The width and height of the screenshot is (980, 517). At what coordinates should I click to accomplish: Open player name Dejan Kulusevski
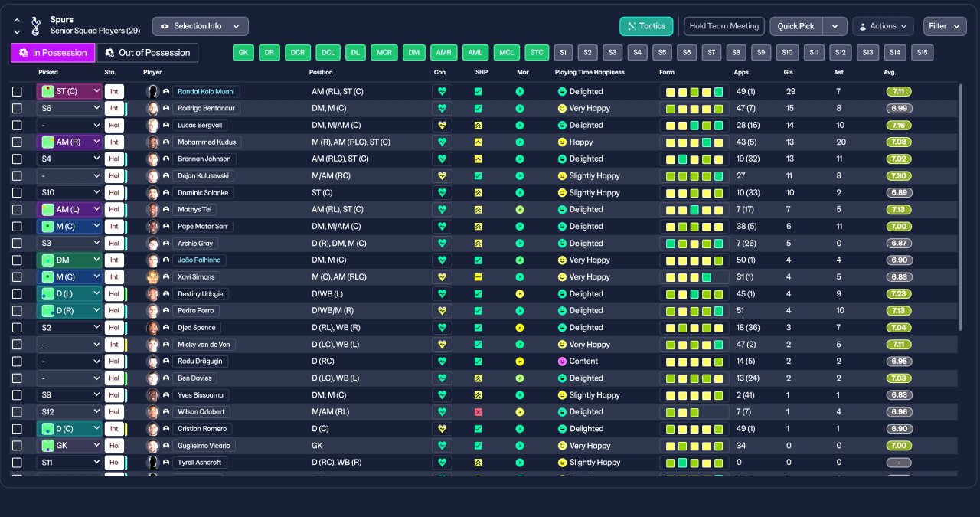tap(203, 176)
